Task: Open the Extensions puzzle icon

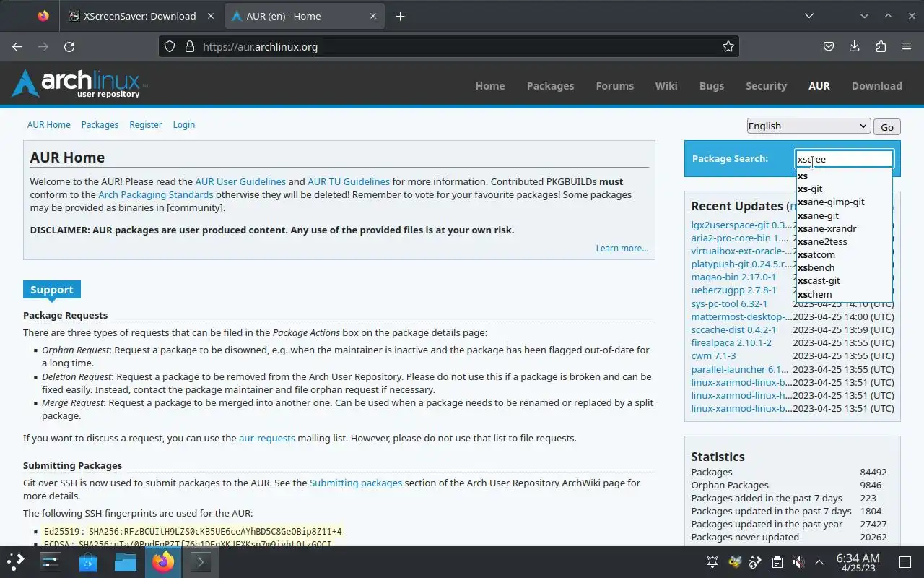Action: click(881, 46)
